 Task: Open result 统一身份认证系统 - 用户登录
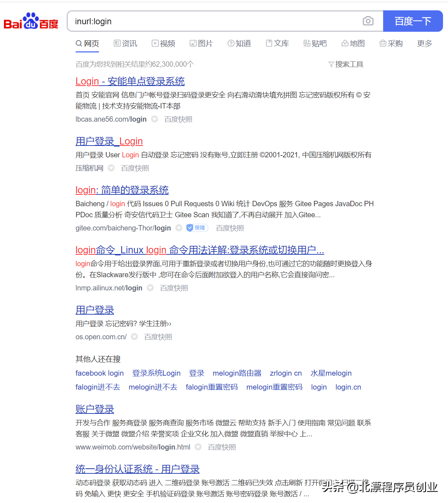coord(138,469)
